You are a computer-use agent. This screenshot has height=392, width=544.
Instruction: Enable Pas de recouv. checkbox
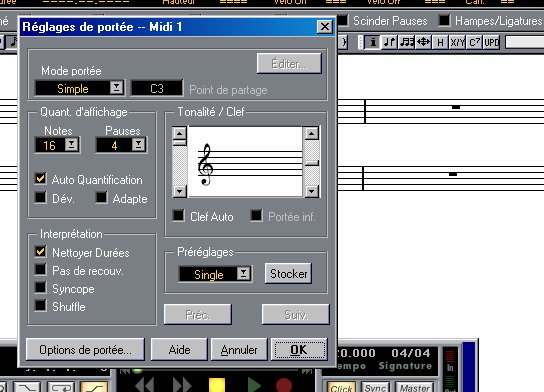pyautogui.click(x=41, y=270)
